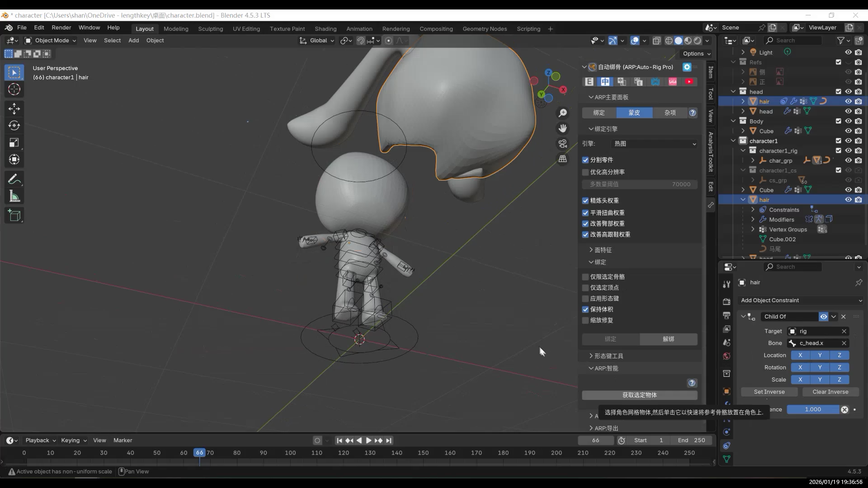Expand the 面特征 section
The height and width of the screenshot is (488, 868).
coord(603,250)
